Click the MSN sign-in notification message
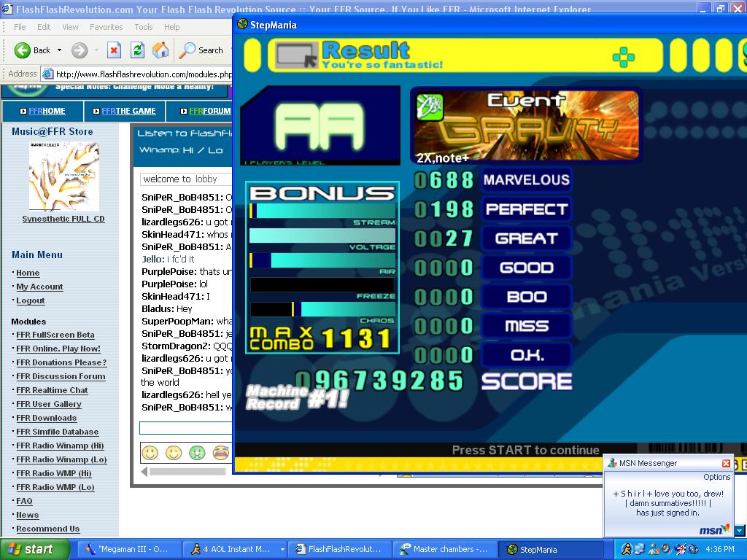 point(668,503)
